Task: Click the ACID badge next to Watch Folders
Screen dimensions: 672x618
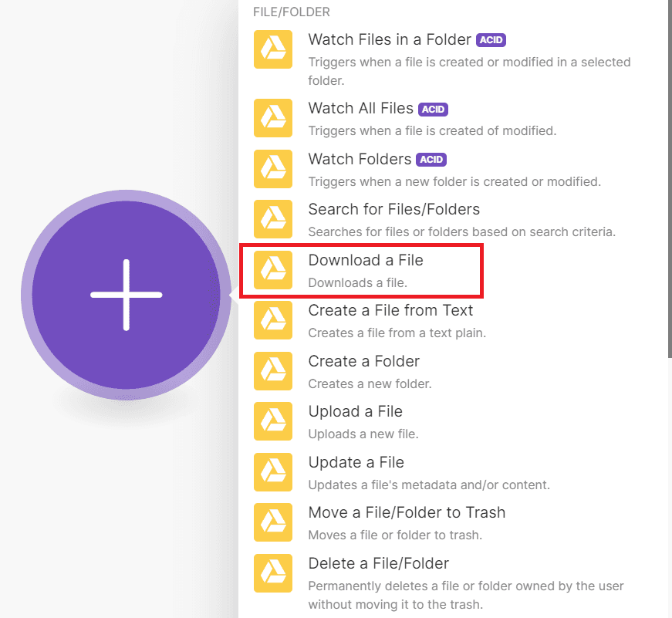Action: [x=431, y=160]
